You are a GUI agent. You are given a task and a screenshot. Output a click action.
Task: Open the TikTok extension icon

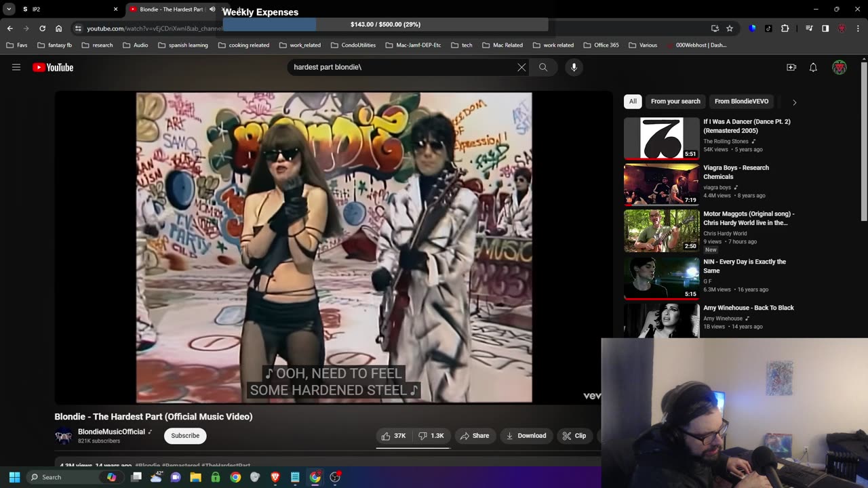768,28
